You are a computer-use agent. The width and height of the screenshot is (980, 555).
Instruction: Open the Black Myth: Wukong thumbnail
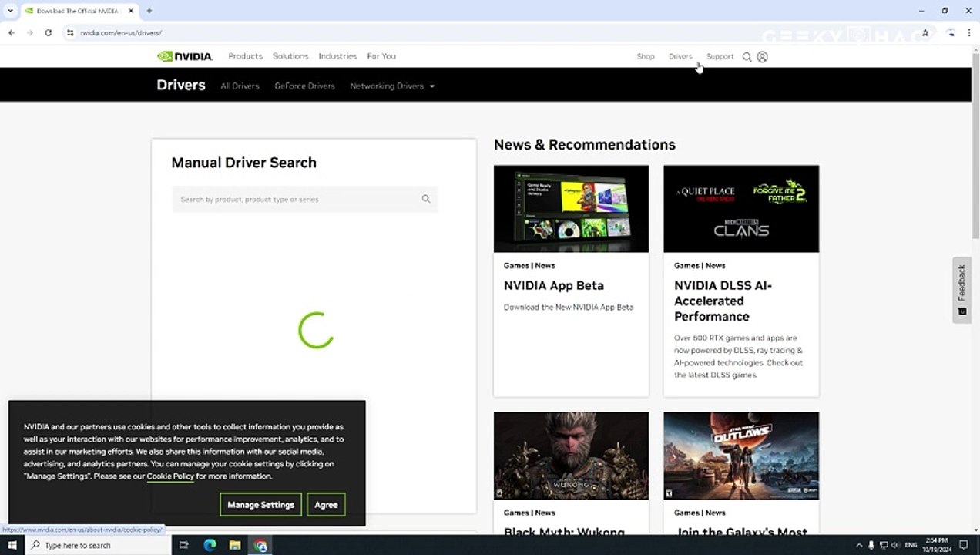(571, 456)
